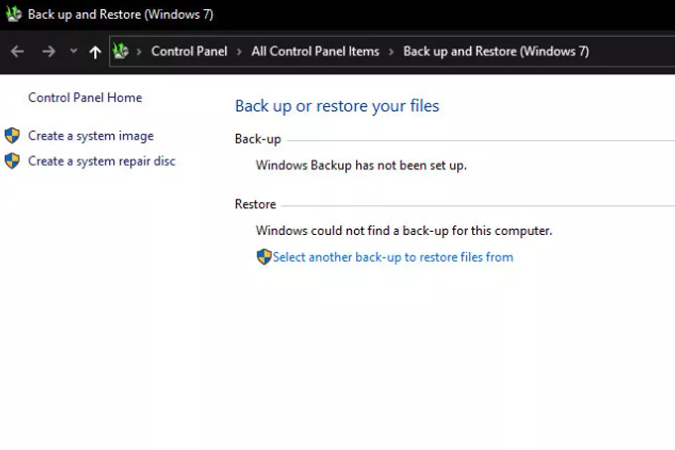This screenshot has width=675, height=450.
Task: Click the Back up and Restore title bar icon
Action: click(14, 15)
